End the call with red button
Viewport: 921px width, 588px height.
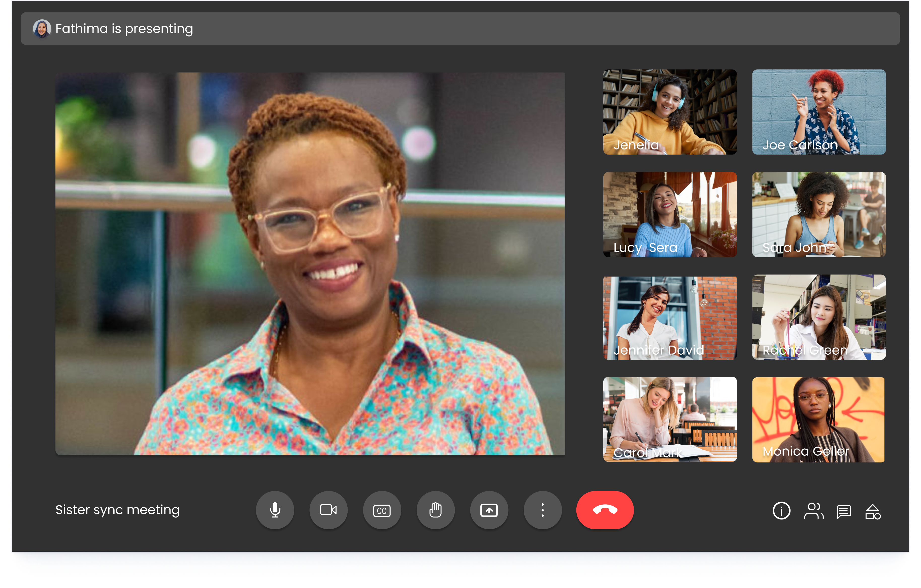[x=605, y=510]
